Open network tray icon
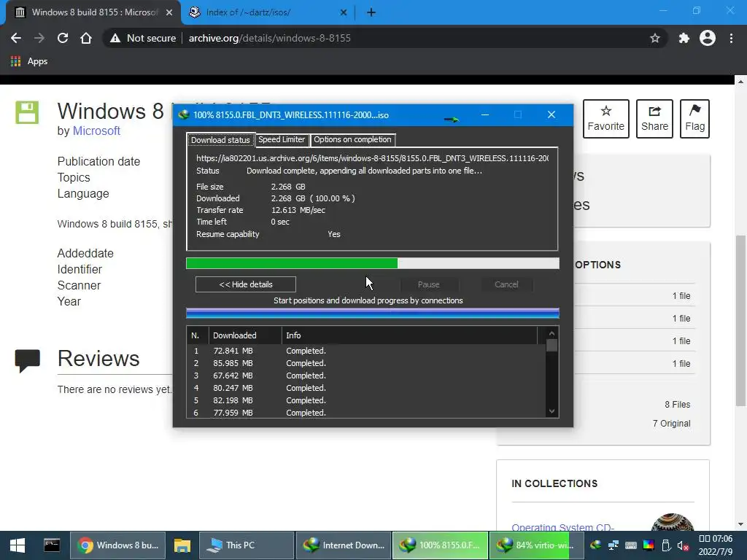Viewport: 747px width, 560px height. (x=613, y=545)
